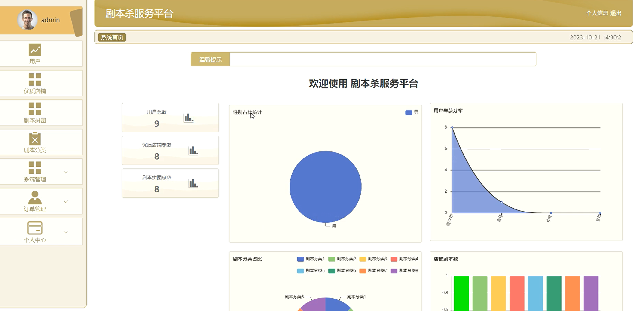Toggle 剧本分类3 legend item
644x311 pixels.
pyautogui.click(x=373, y=259)
